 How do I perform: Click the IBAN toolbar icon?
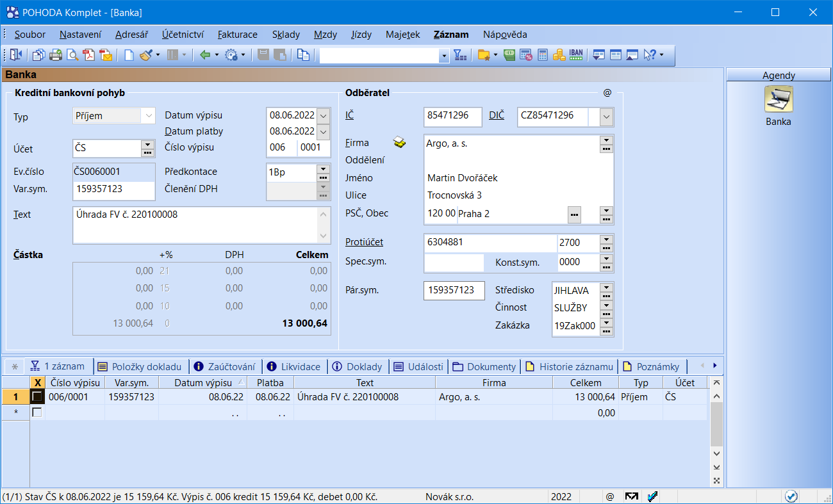pos(575,55)
